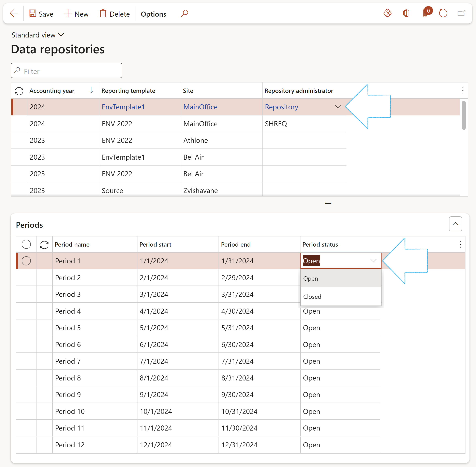Expand Repository administrator dropdown arrow
This screenshot has height=467, width=476.
(338, 107)
